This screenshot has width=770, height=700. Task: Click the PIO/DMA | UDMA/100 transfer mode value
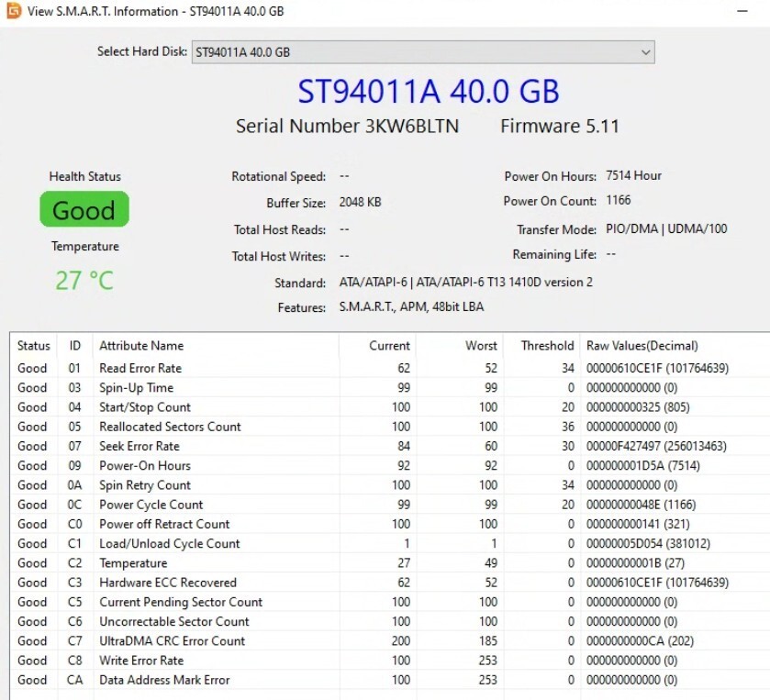[666, 228]
